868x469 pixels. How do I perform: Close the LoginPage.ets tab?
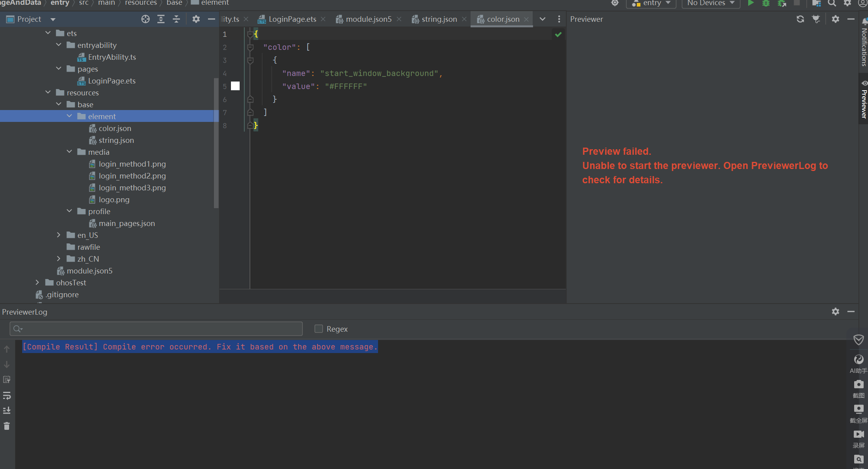pos(323,19)
